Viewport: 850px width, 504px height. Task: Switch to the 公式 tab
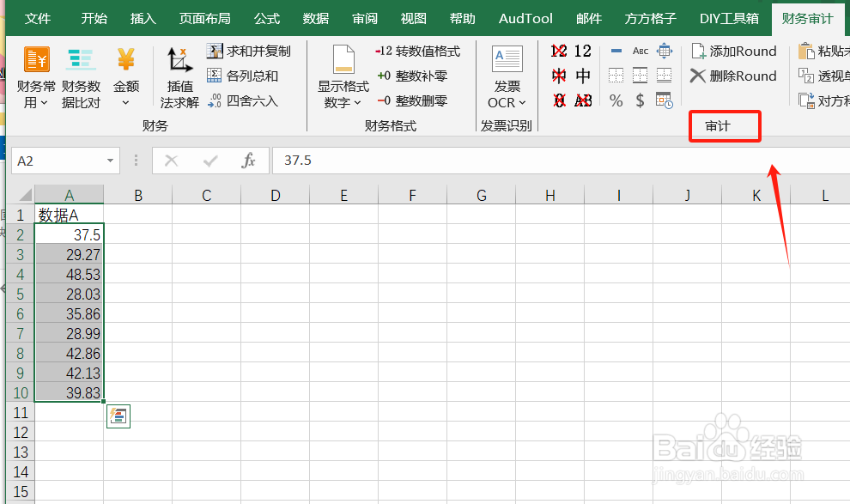pyautogui.click(x=267, y=18)
